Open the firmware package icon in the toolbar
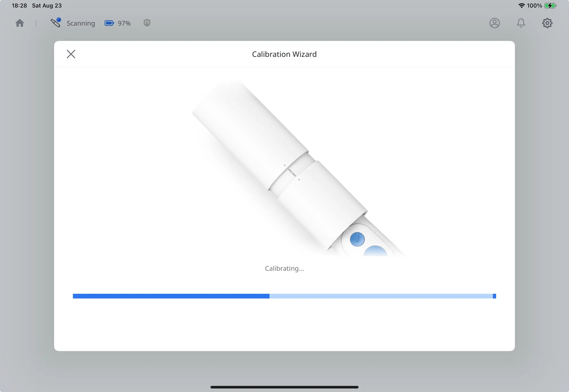Image resolution: width=569 pixels, height=392 pixels. (x=147, y=23)
